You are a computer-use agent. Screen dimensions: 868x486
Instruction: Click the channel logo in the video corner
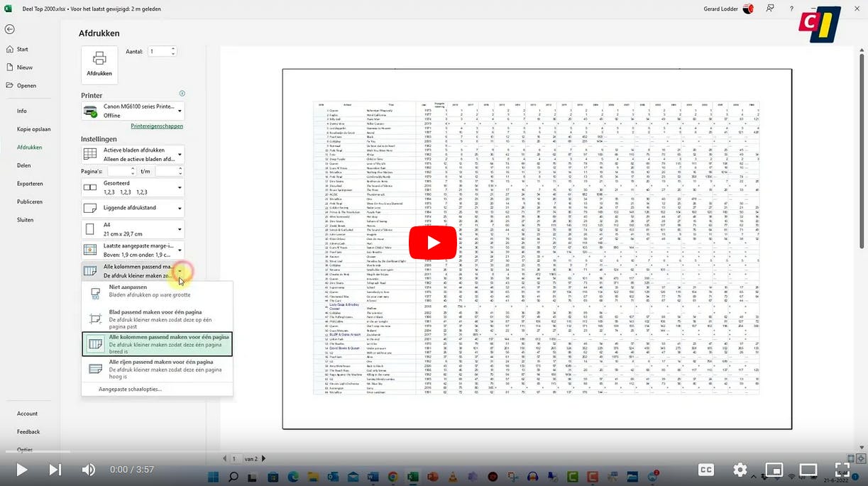click(820, 25)
